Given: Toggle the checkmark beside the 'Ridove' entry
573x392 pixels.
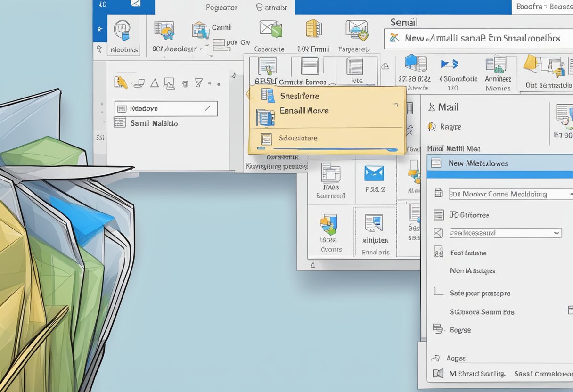Looking at the screenshot, I should coord(207,108).
